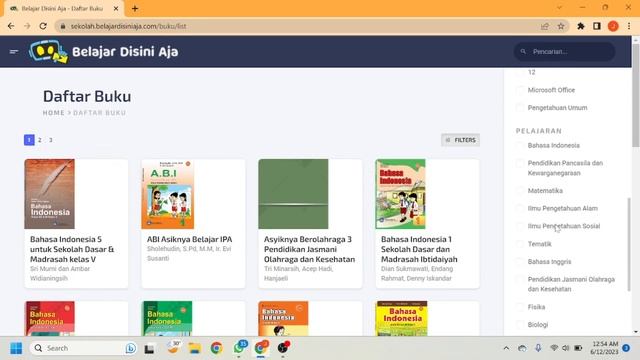Viewport: 640px width, 360px height.
Task: Go to page 3 of book list
Action: point(51,140)
